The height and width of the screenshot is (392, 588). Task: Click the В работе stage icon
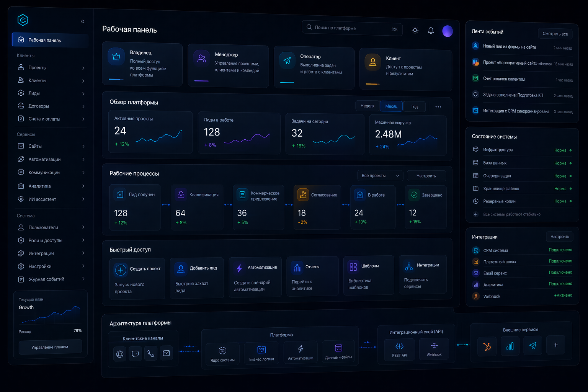[x=360, y=195]
